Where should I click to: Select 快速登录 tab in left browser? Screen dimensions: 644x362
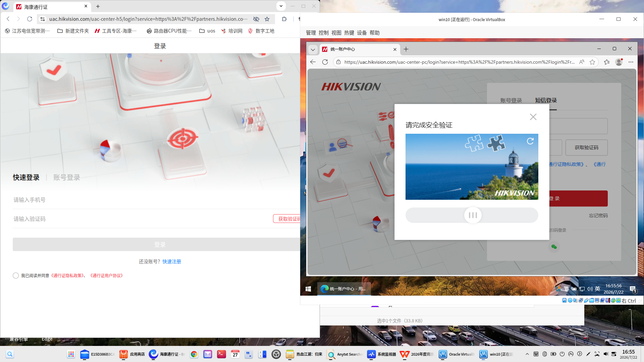(26, 177)
